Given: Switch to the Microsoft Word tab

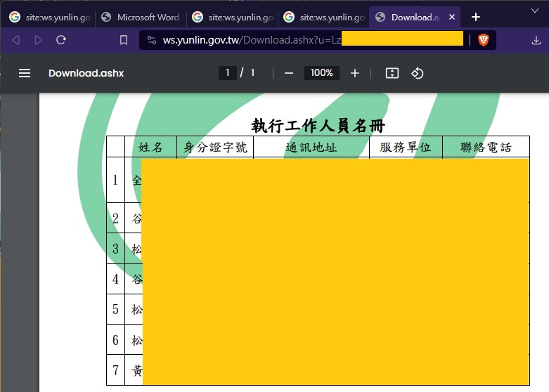Looking at the screenshot, I should (141, 17).
